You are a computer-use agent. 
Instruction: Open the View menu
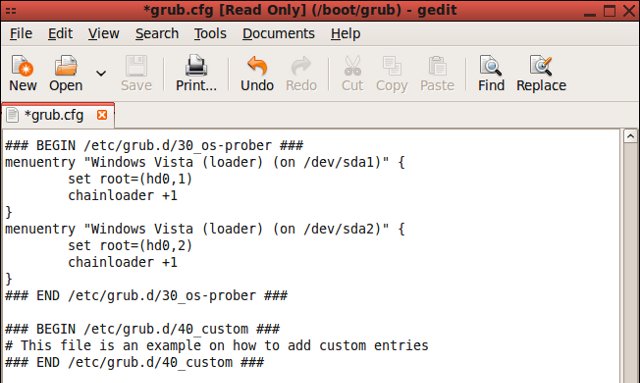coord(104,33)
